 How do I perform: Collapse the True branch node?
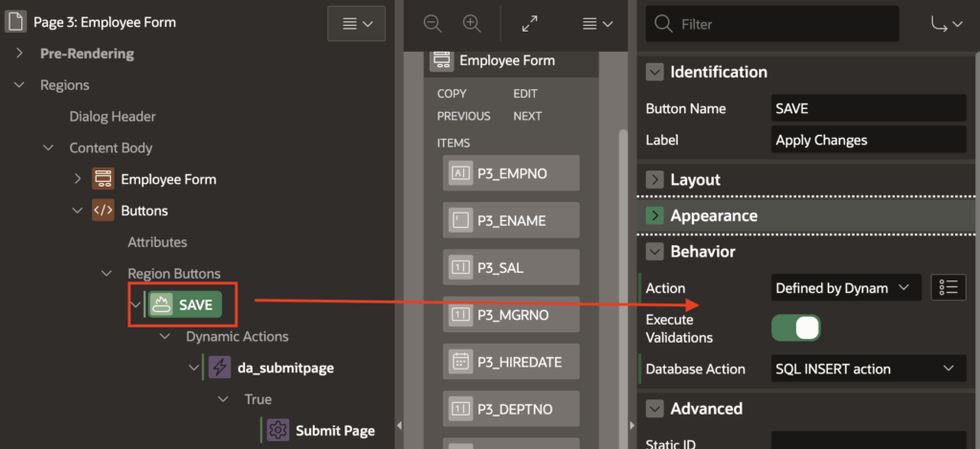[x=223, y=399]
